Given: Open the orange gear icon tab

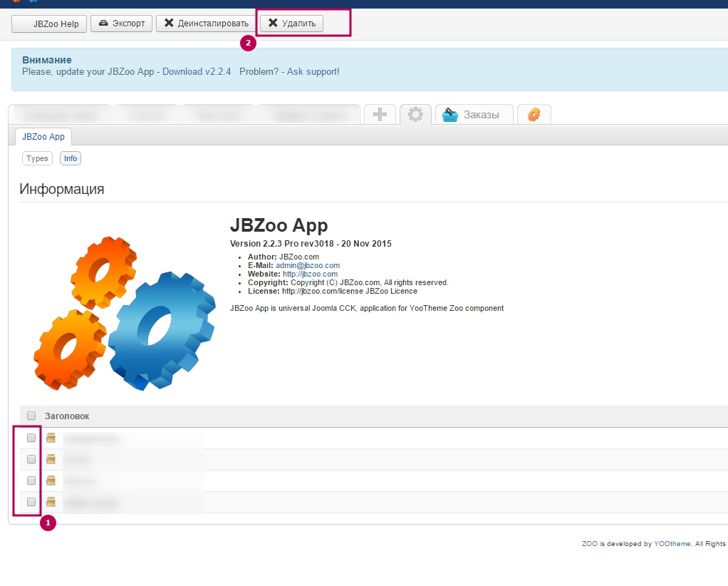Looking at the screenshot, I should pos(534,114).
